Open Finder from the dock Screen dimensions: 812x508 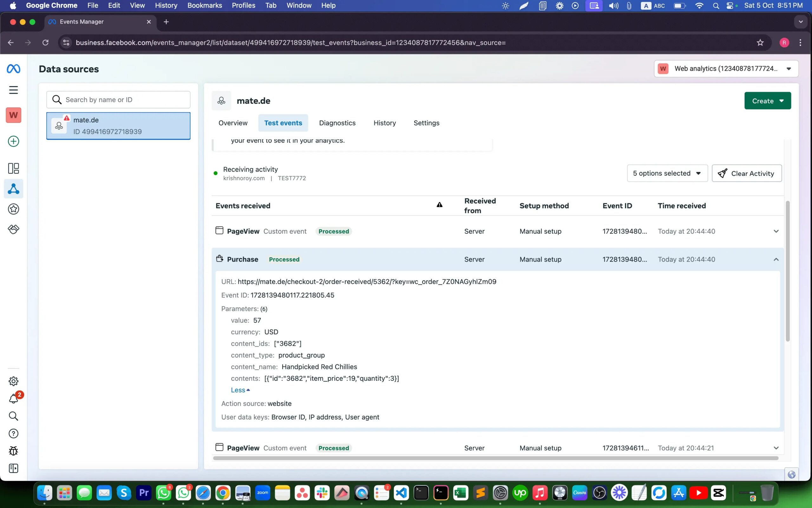pyautogui.click(x=45, y=493)
